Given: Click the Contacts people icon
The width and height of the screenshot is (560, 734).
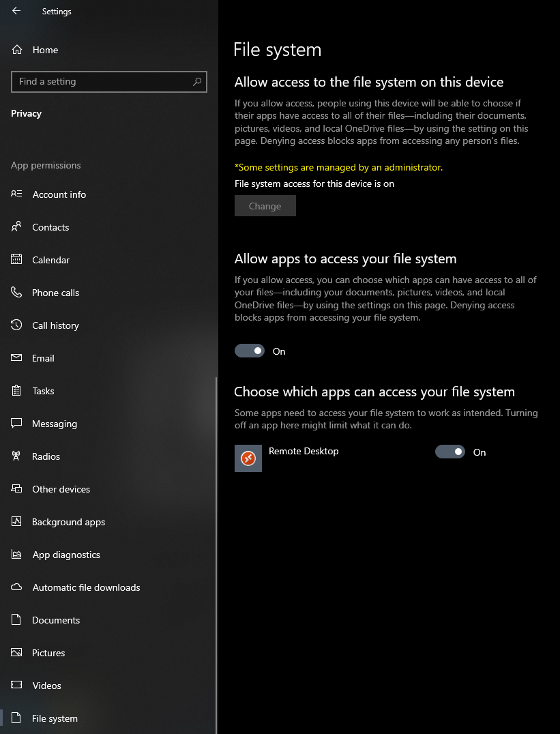Looking at the screenshot, I should pyautogui.click(x=16, y=226).
